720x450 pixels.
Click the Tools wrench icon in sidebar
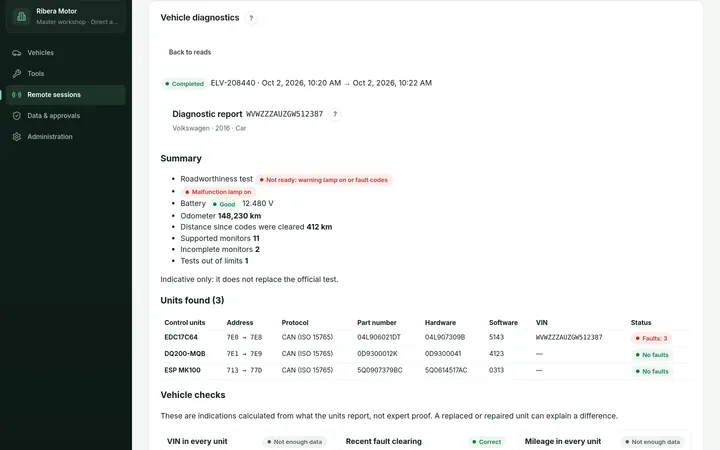17,73
